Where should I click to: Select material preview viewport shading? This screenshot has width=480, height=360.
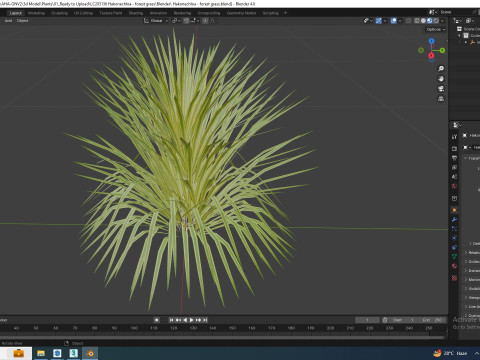click(x=430, y=21)
